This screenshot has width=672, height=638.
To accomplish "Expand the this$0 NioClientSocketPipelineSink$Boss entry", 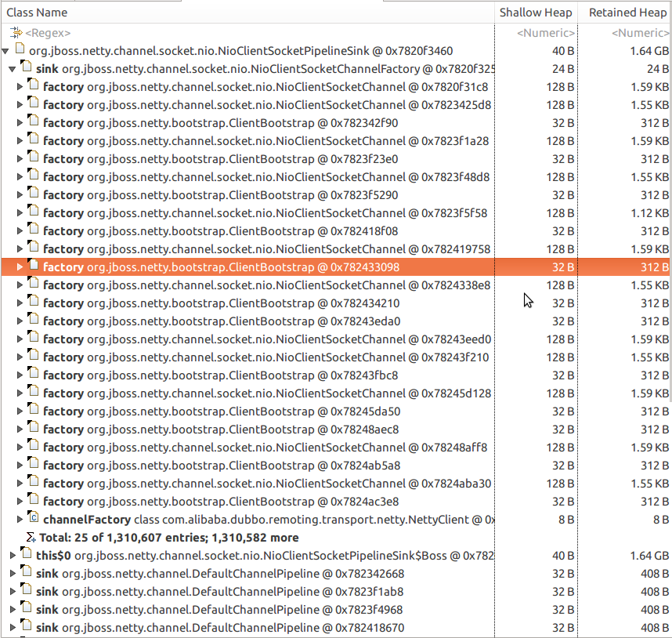I will (x=13, y=555).
